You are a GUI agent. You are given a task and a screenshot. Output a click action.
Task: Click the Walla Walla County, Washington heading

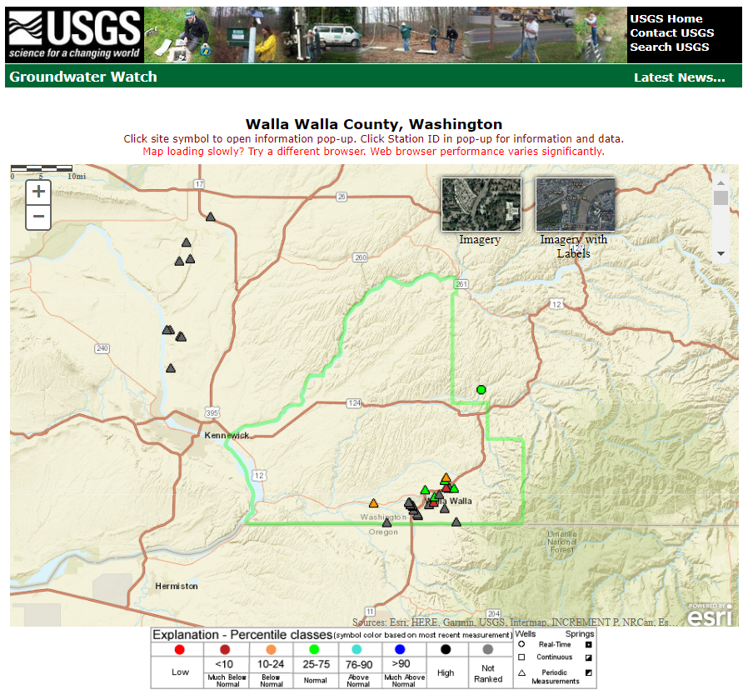[373, 124]
